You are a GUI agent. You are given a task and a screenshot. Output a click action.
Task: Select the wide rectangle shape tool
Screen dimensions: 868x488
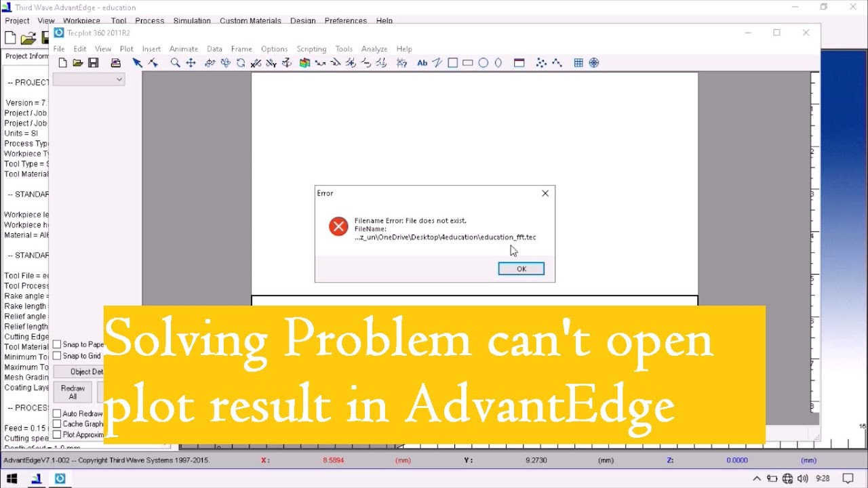click(x=468, y=63)
